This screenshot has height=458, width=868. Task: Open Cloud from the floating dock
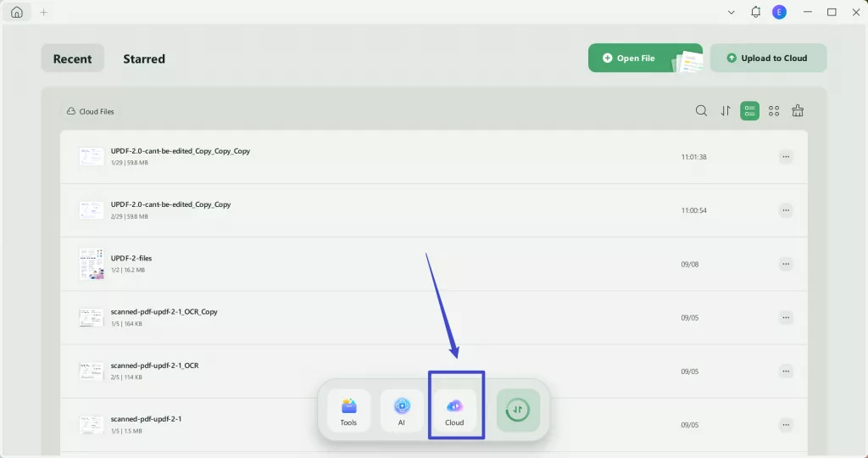(454, 411)
